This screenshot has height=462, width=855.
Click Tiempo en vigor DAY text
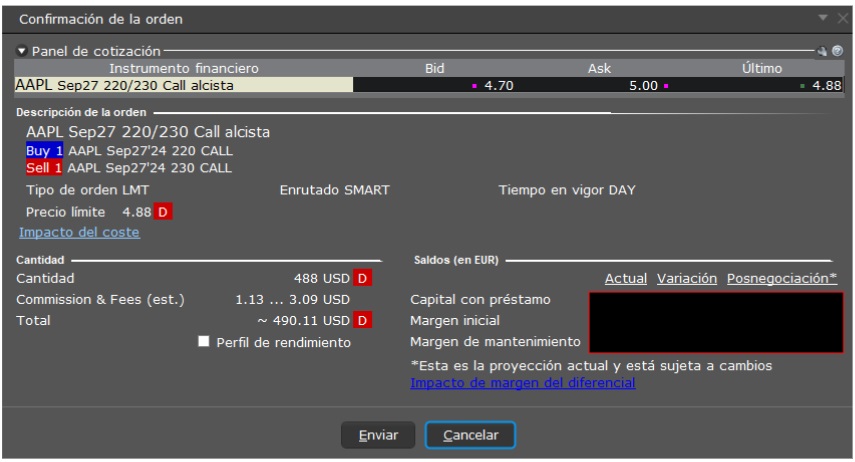pyautogui.click(x=567, y=190)
